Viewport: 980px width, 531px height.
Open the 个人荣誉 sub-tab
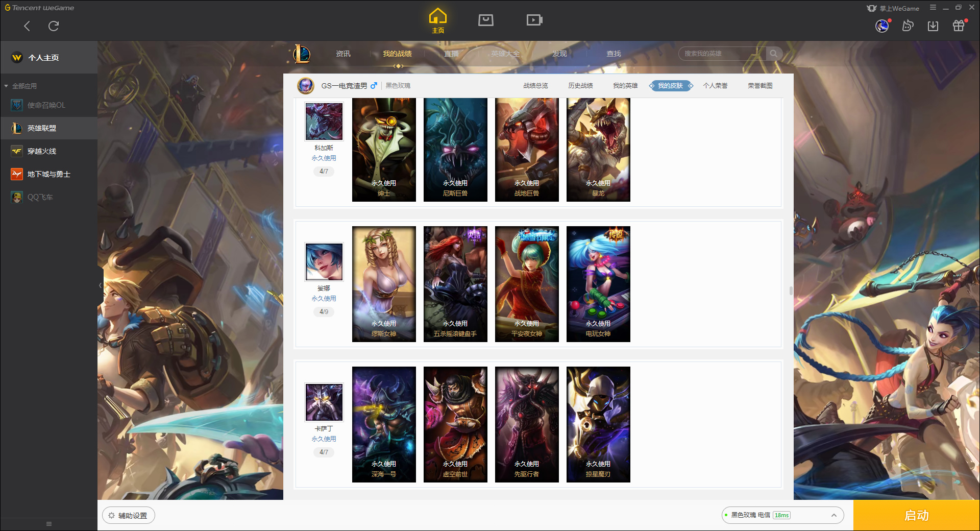pos(715,86)
